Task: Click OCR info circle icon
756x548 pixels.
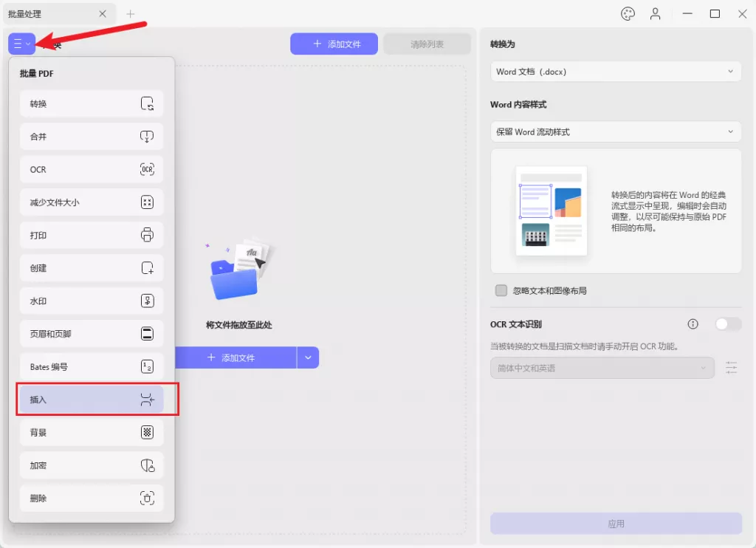Action: 693,324
